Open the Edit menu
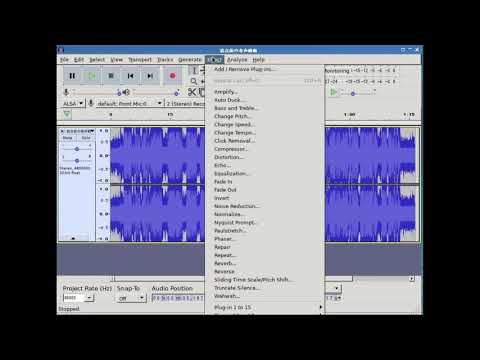Viewport: 480px width, 360px height. coord(79,60)
